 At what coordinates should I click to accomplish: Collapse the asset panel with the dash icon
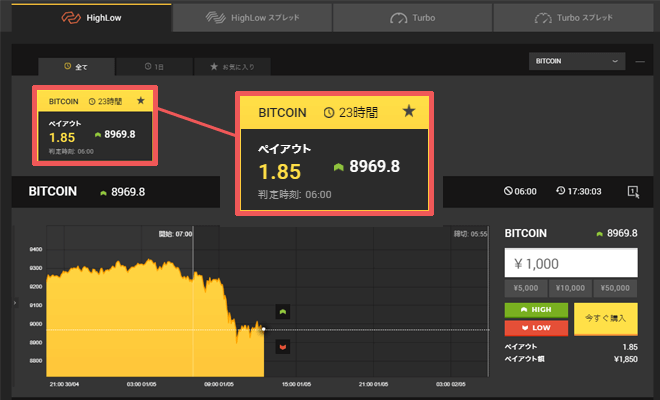640,61
